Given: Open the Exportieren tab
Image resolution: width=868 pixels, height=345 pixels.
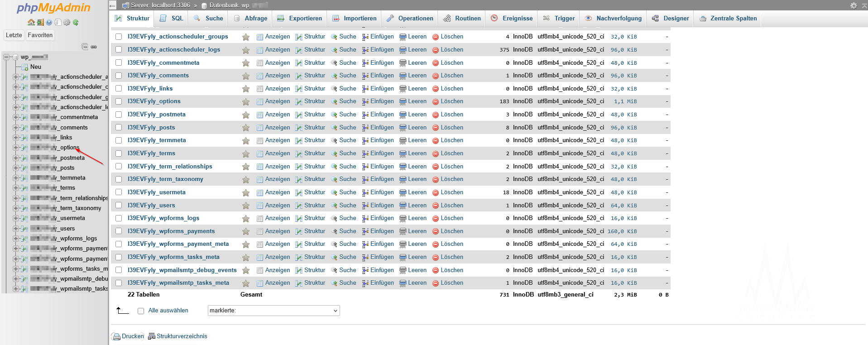Looking at the screenshot, I should pos(300,19).
